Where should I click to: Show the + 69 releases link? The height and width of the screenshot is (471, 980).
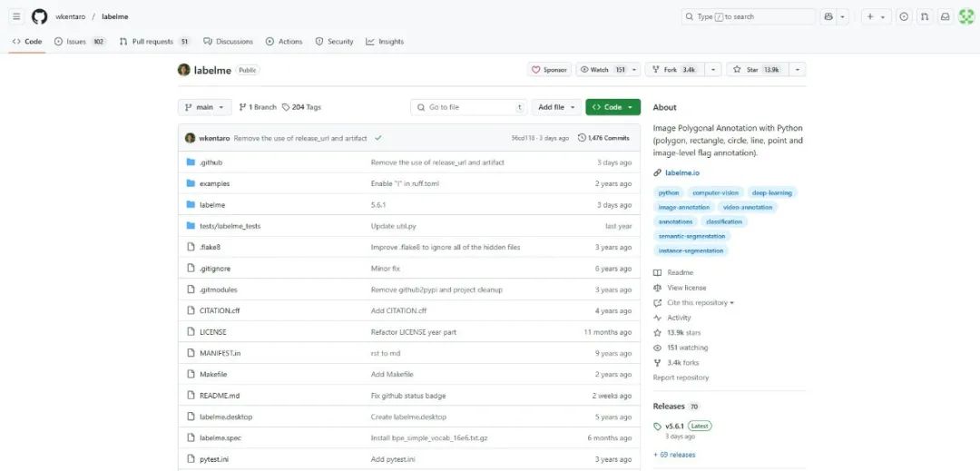[x=674, y=456]
